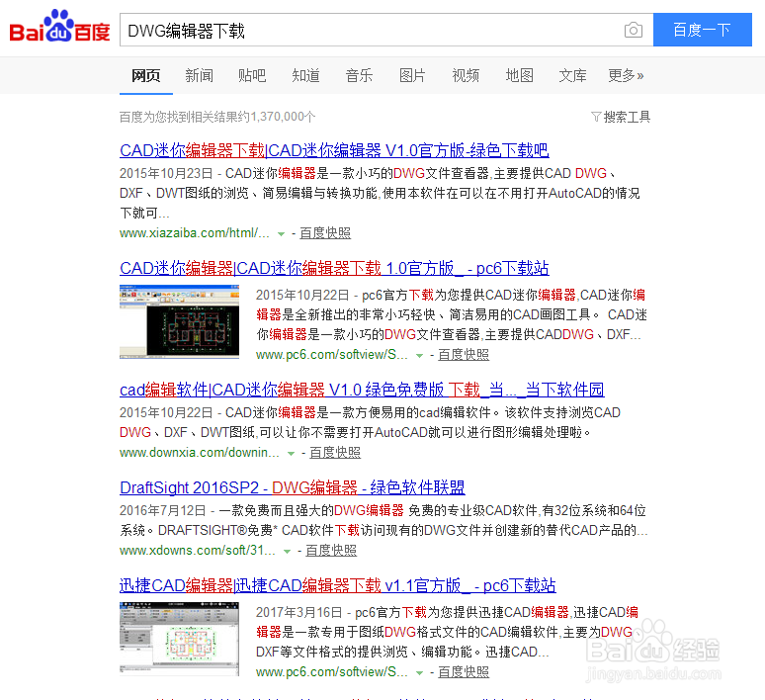Open 百度快照 for xiazaiba.com result
The width and height of the screenshot is (765, 700).
pyautogui.click(x=325, y=233)
